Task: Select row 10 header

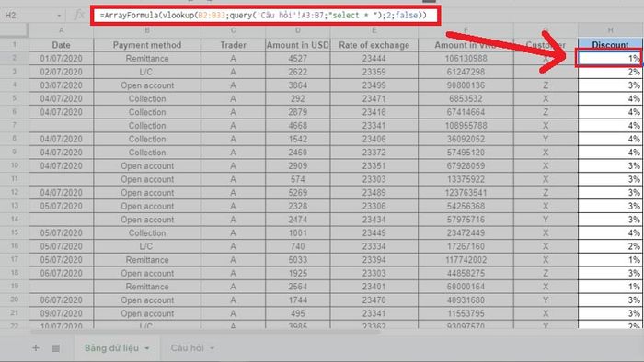Action: pyautogui.click(x=15, y=166)
